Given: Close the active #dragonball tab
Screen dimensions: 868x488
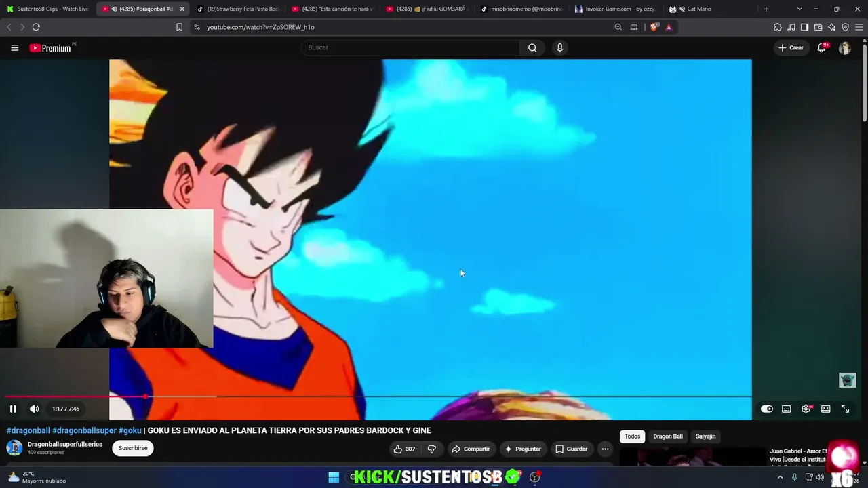Looking at the screenshot, I should [182, 9].
